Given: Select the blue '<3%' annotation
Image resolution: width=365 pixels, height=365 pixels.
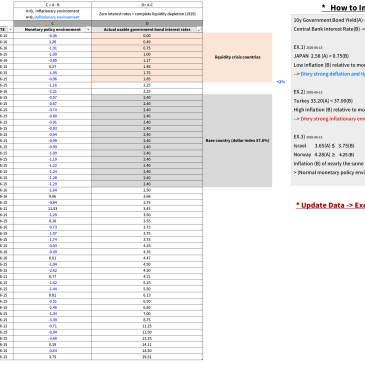Looking at the screenshot, I should click(281, 82).
